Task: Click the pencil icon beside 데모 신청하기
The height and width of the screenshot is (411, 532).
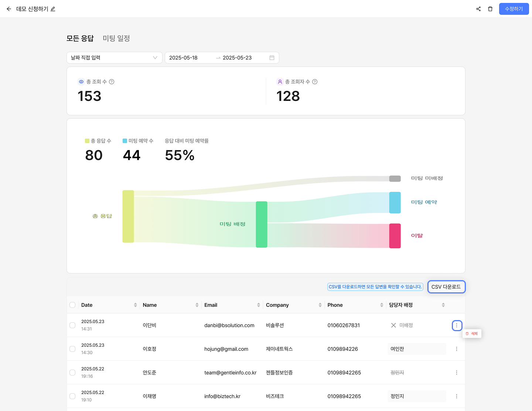Action: [x=53, y=9]
